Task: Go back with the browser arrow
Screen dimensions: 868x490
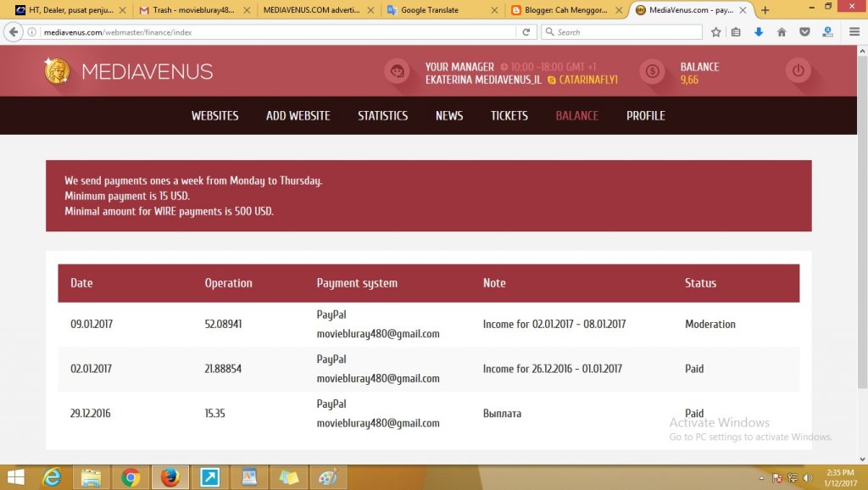Action: coord(14,32)
